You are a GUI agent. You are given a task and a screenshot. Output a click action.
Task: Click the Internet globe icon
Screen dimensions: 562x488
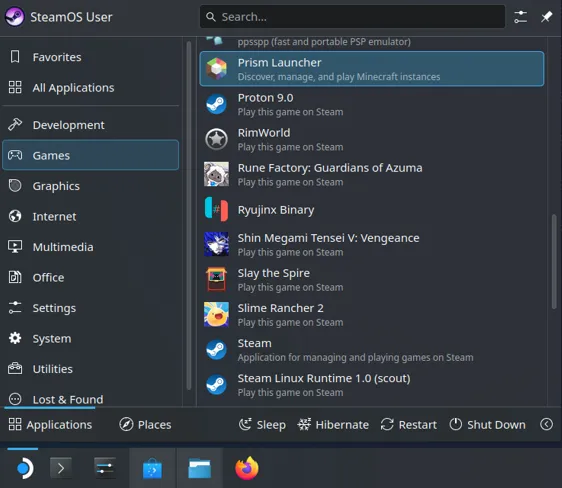(x=15, y=216)
